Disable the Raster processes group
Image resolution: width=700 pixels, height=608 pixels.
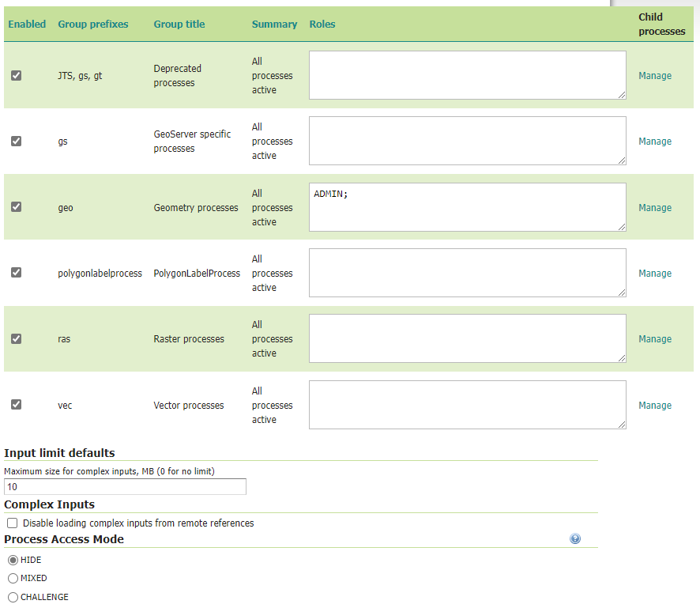pyautogui.click(x=16, y=338)
